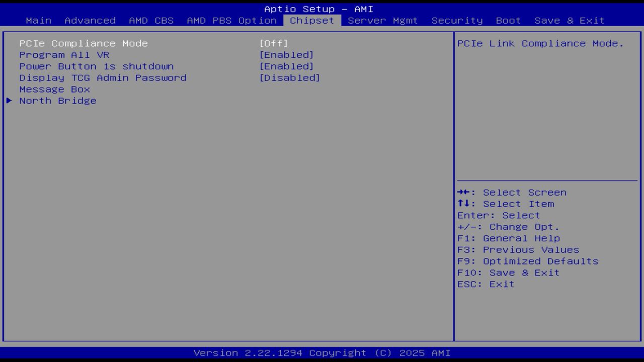Select the Chipset tab
This screenshot has width=644, height=362.
pyautogui.click(x=311, y=21)
